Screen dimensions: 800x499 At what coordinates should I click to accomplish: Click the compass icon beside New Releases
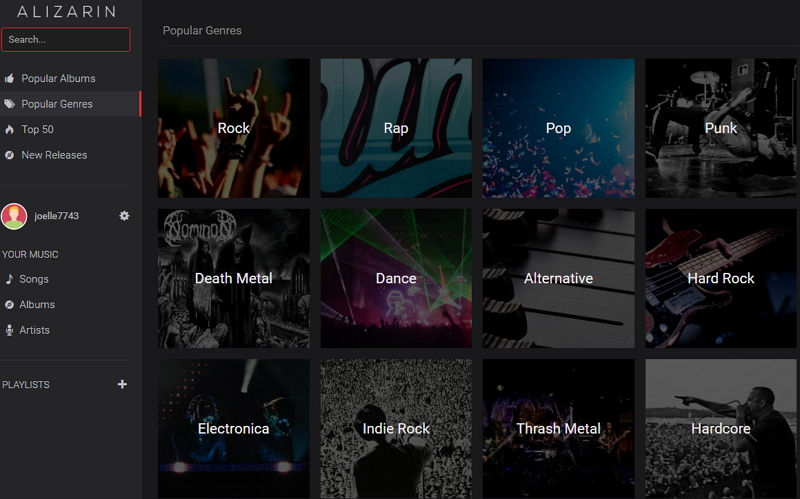click(9, 155)
